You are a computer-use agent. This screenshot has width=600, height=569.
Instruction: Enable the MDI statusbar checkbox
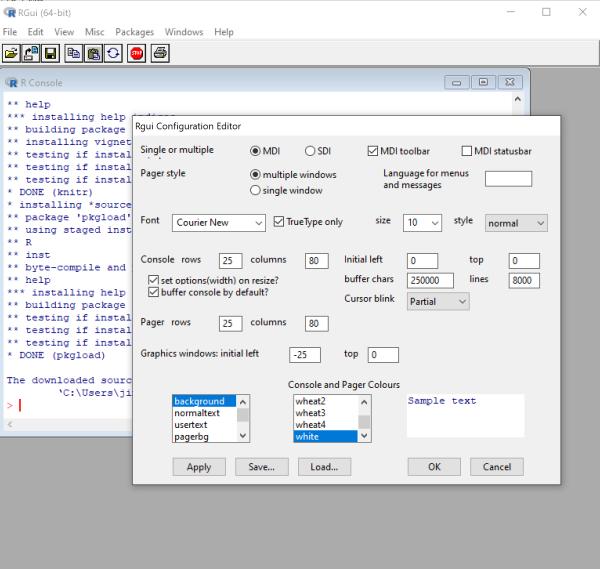[467, 151]
